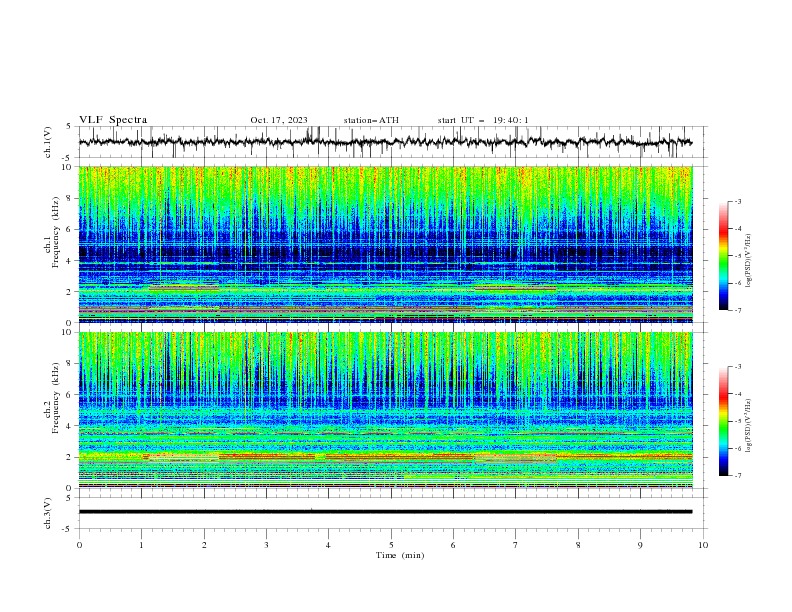This screenshot has height=612, width=792.
Task: Click the ch.2 spectrogram color bar
Action: [723, 421]
